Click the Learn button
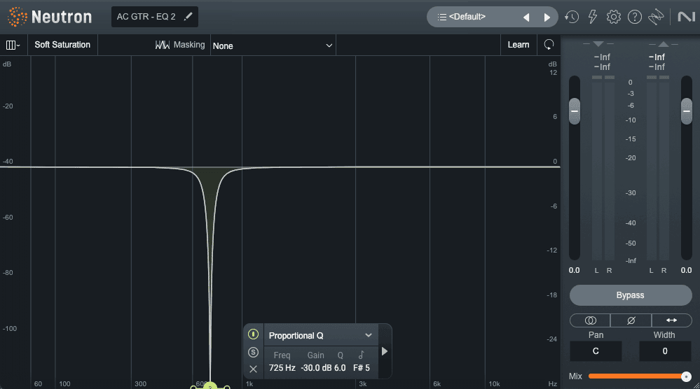Image resolution: width=700 pixels, height=389 pixels. [x=518, y=45]
